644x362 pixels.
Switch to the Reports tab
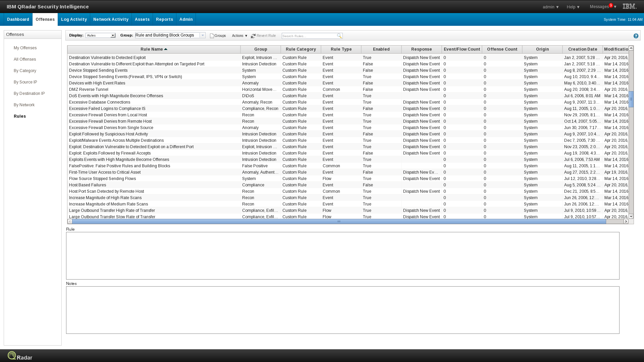164,19
